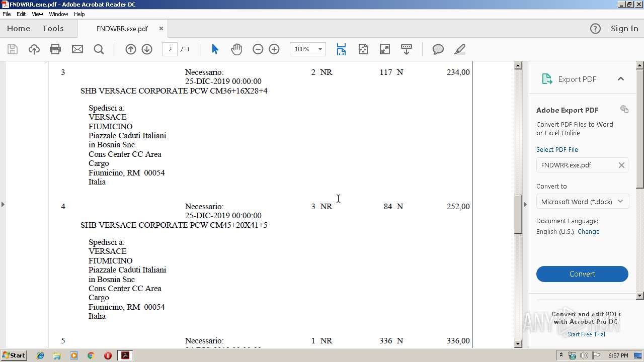Click the page number input field
Viewport: 644px width, 362px height.
[x=170, y=49]
